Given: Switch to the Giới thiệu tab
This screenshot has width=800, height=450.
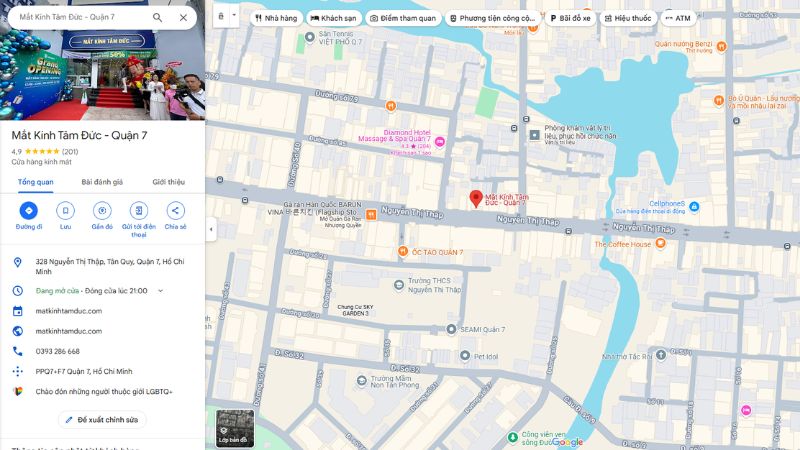Looking at the screenshot, I should [168, 182].
